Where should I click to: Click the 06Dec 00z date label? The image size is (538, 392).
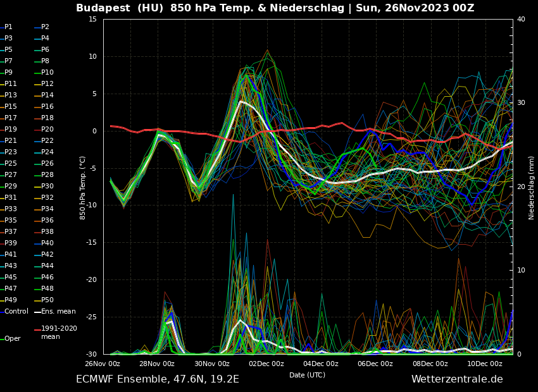tap(375, 364)
